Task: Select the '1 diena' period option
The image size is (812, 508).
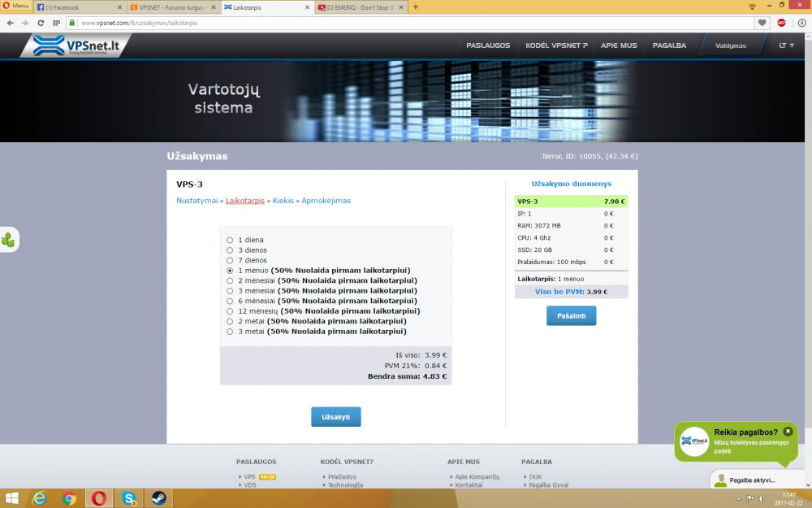Action: tap(230, 240)
